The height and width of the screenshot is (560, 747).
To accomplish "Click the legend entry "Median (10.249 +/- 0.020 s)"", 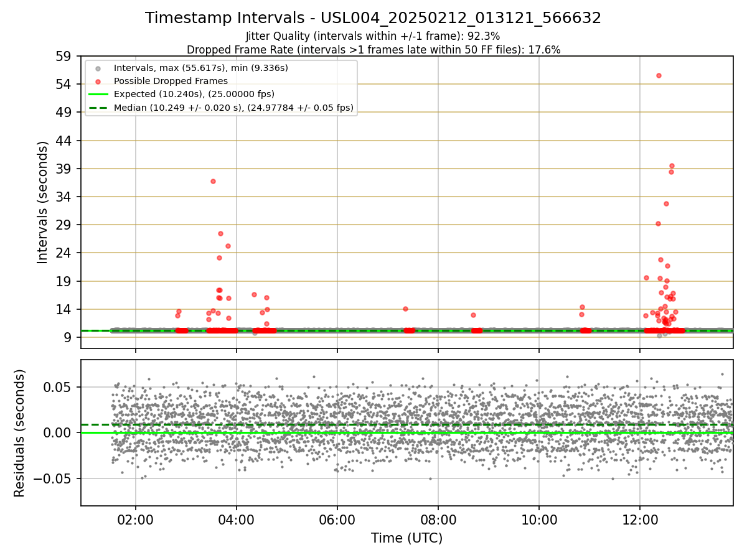I will tap(233, 108).
